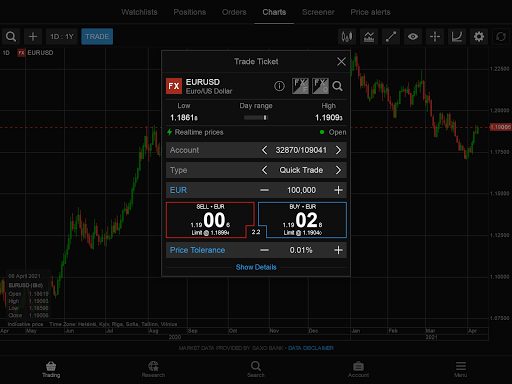Open the Price alerts tab
Viewport: 512px width, 384px height.
370,12
